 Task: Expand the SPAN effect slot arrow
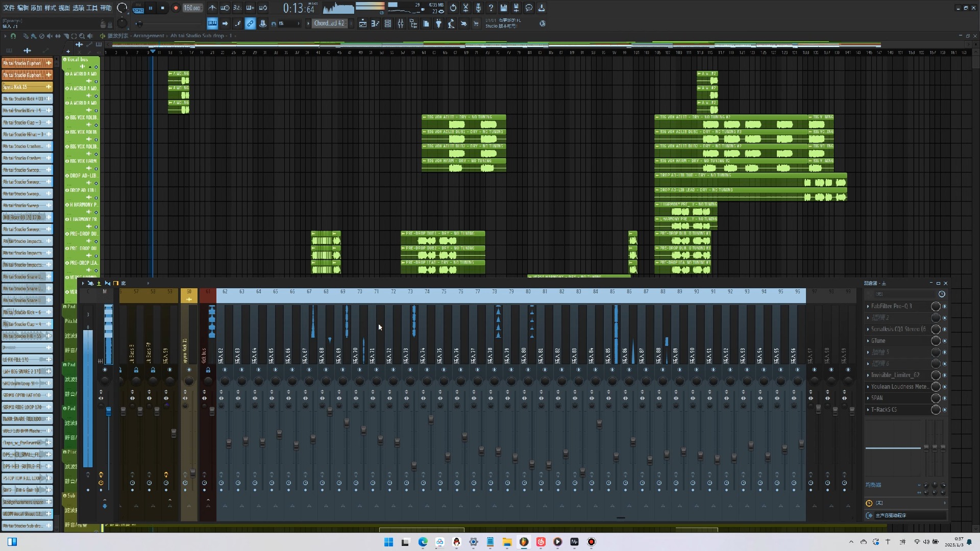(x=868, y=398)
